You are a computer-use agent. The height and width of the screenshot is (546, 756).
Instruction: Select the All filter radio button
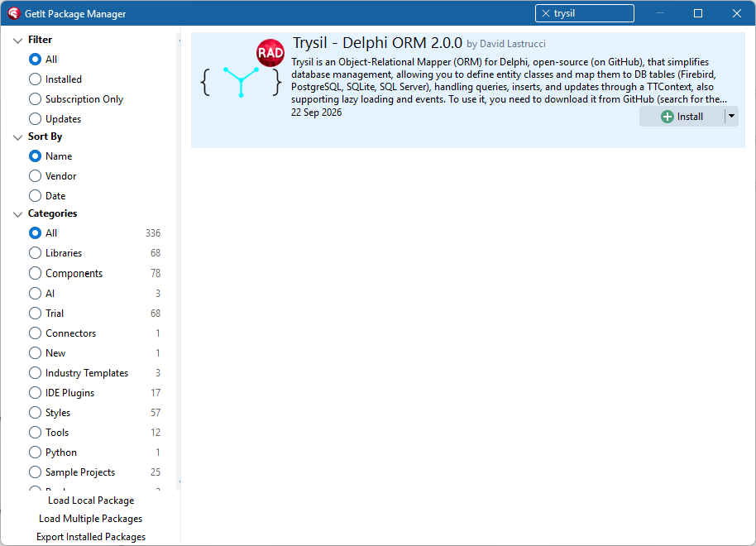click(x=35, y=60)
